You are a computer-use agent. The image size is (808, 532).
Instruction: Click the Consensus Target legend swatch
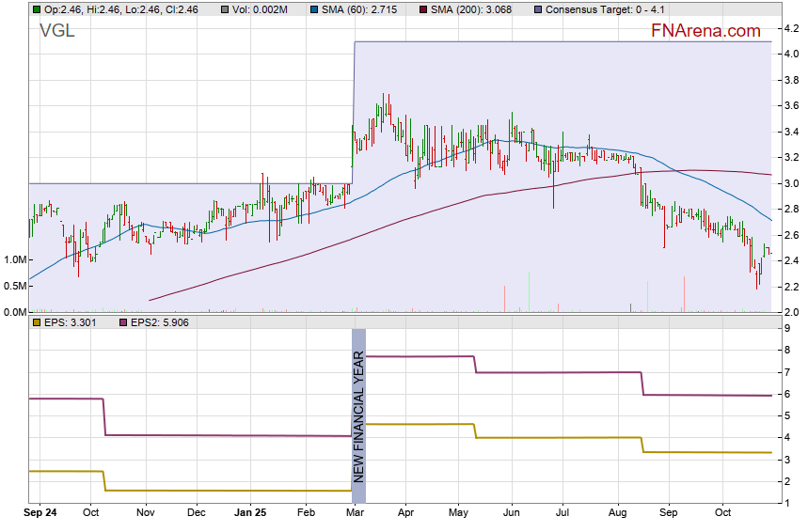[x=536, y=8]
